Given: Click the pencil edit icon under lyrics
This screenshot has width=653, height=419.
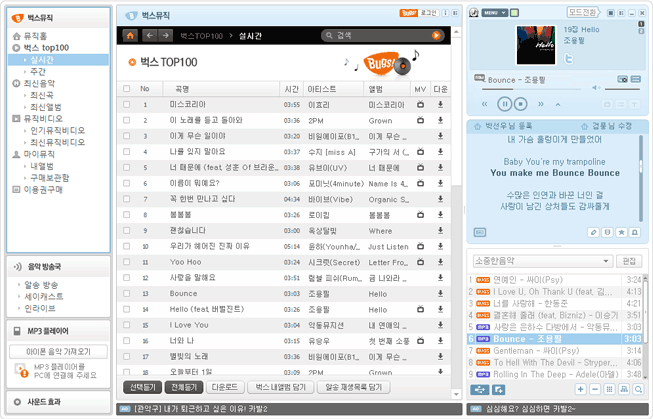Looking at the screenshot, I should 593,232.
